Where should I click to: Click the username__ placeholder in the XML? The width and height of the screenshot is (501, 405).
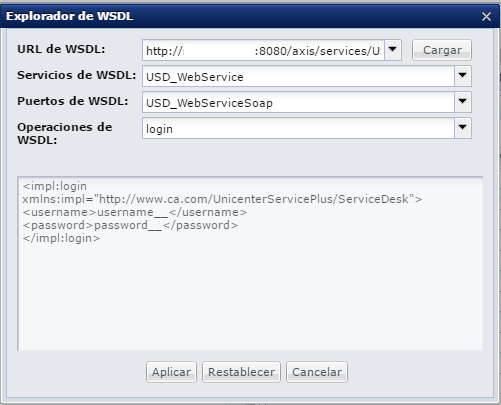coord(133,212)
